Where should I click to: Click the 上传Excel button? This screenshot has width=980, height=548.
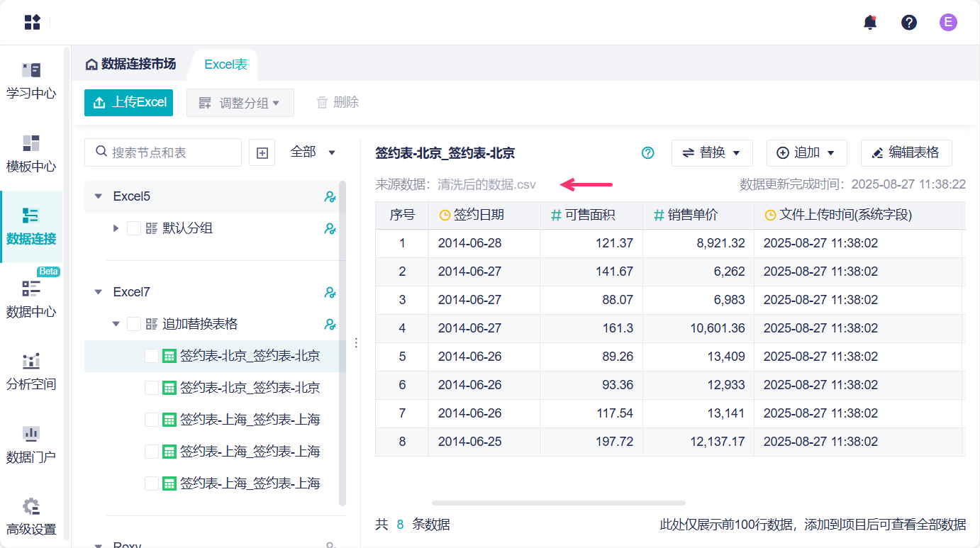pos(128,102)
